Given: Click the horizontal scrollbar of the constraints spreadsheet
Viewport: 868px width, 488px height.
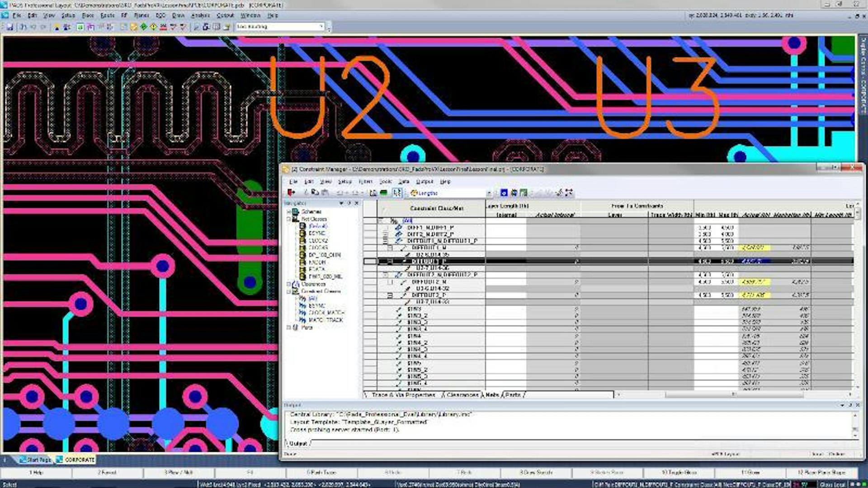Looking at the screenshot, I should 732,394.
